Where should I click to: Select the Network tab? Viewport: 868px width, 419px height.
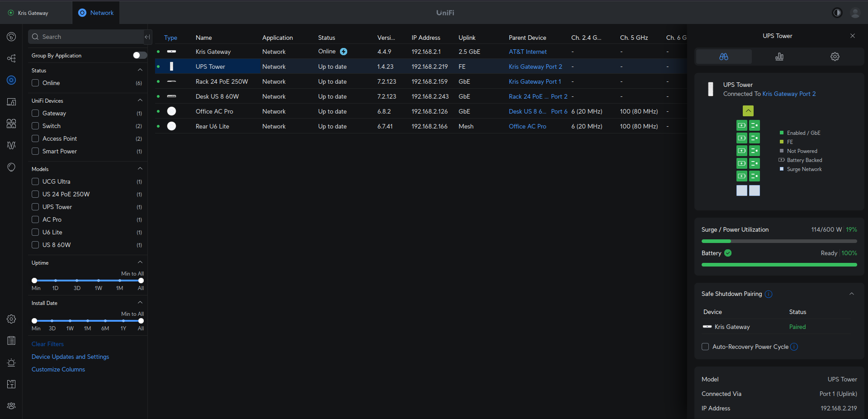[96, 13]
